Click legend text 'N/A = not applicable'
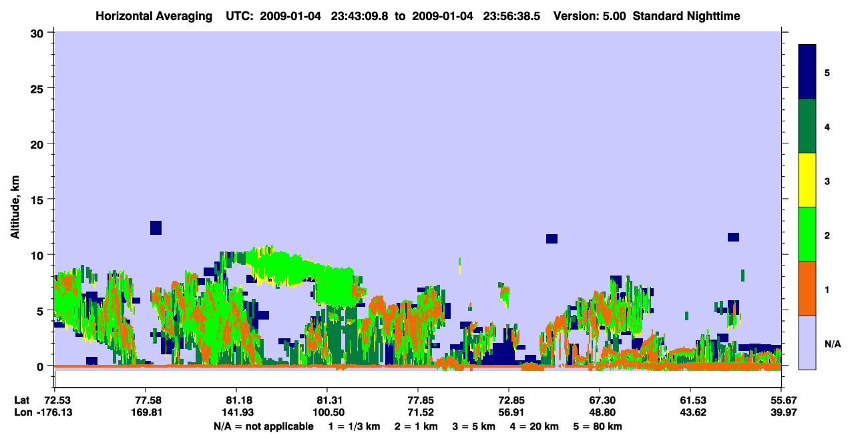Screen dimensions: 868x445 point(263,426)
